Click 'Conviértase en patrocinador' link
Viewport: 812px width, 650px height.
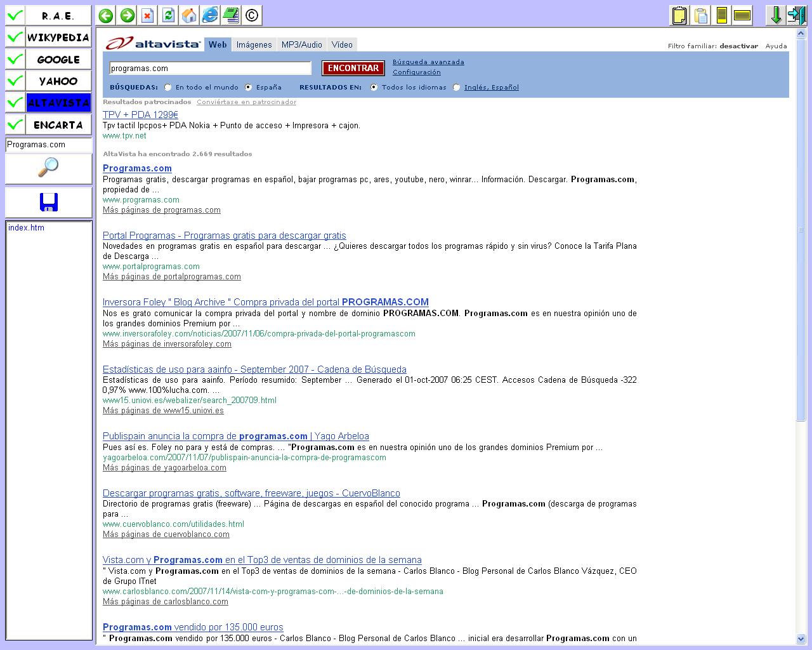tap(246, 102)
